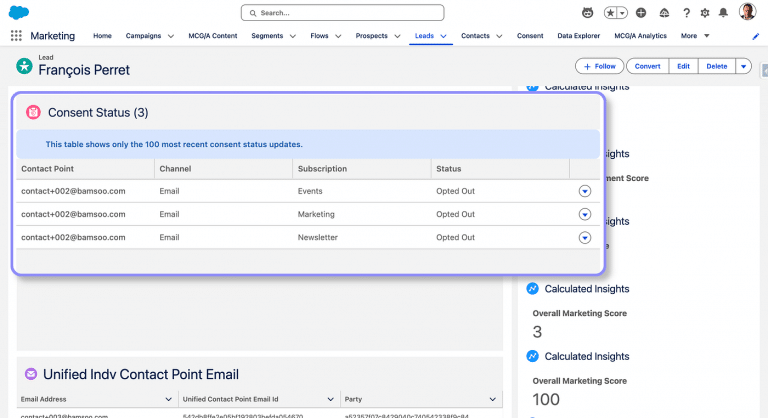The width and height of the screenshot is (768, 418).
Task: Click the Overall Marketing Score value 3
Action: coord(537,332)
